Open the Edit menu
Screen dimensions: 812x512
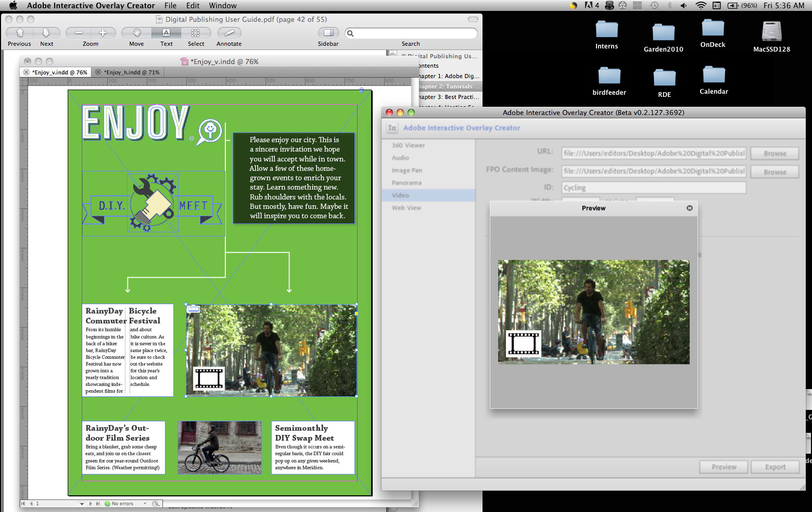[193, 6]
